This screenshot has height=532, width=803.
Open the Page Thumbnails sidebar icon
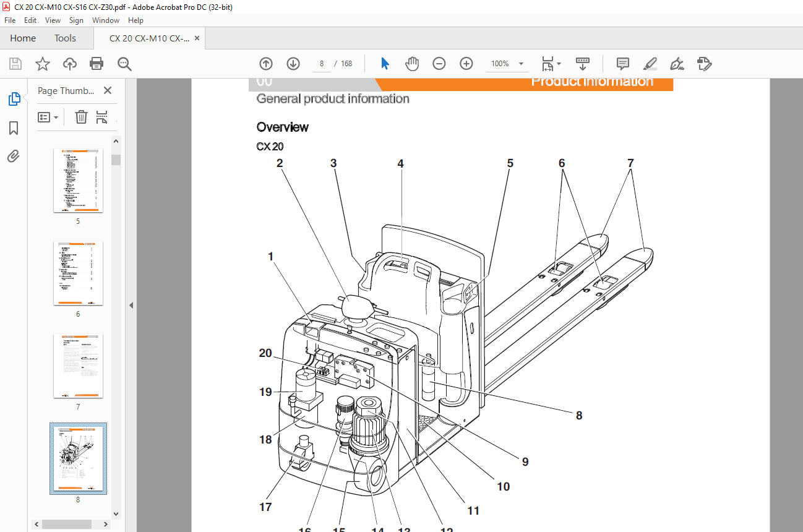coord(14,99)
